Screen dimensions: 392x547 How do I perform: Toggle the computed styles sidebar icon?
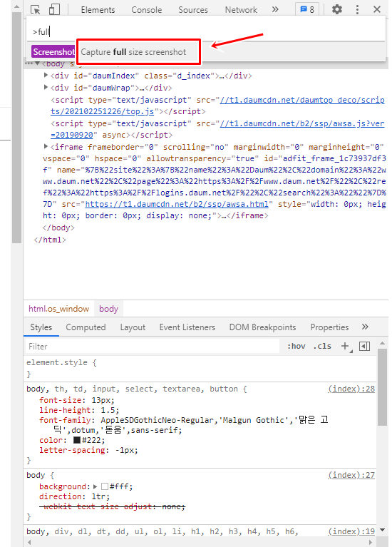(x=364, y=346)
